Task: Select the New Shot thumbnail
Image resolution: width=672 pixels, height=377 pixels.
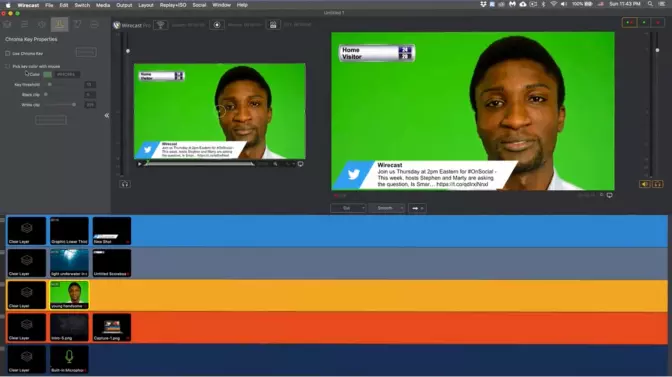Action: (x=112, y=231)
